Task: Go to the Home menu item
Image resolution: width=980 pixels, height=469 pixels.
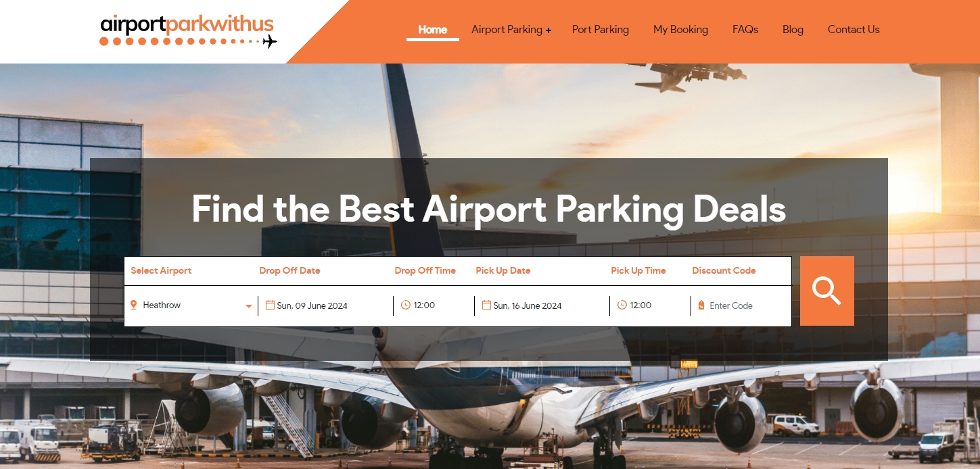Action: pyautogui.click(x=433, y=29)
